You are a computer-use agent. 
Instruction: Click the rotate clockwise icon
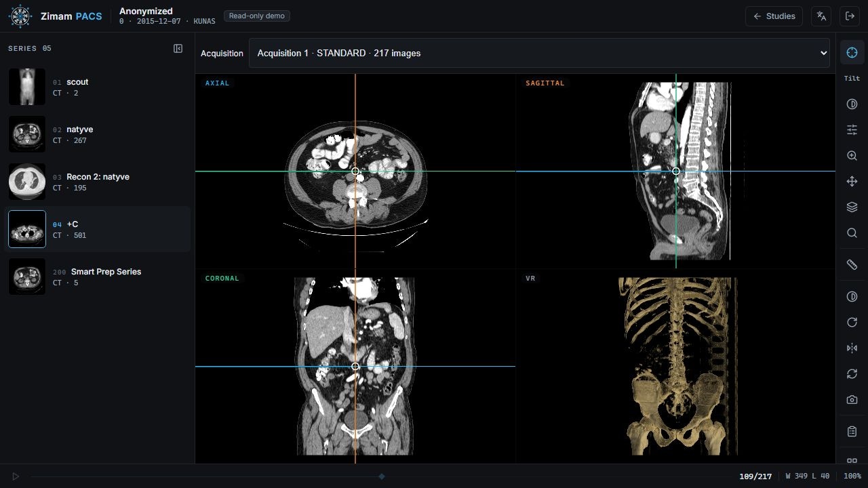[x=852, y=323]
